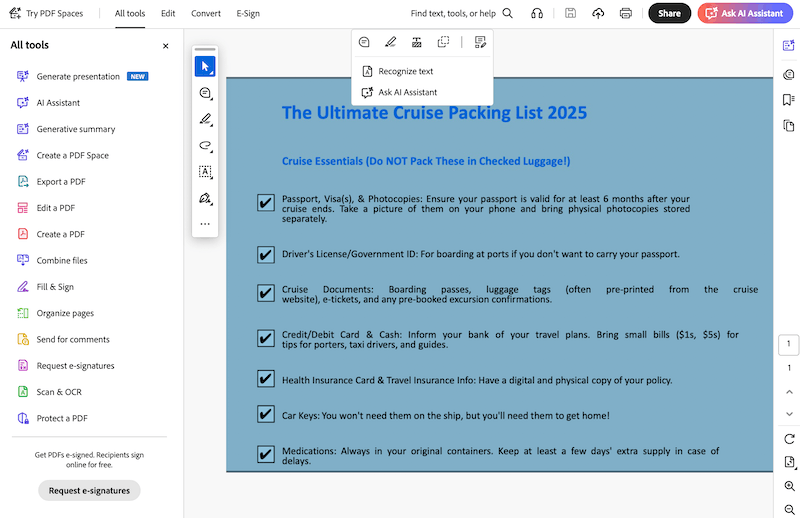The width and height of the screenshot is (800, 518).
Task: Toggle Cruise Documents checkbox
Action: pos(266,293)
